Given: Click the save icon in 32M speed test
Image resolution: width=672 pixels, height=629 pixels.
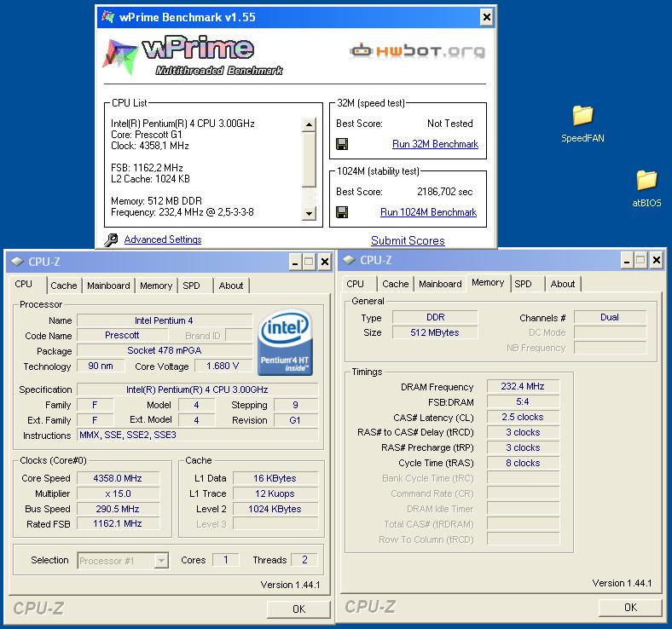Looking at the screenshot, I should click(x=342, y=144).
